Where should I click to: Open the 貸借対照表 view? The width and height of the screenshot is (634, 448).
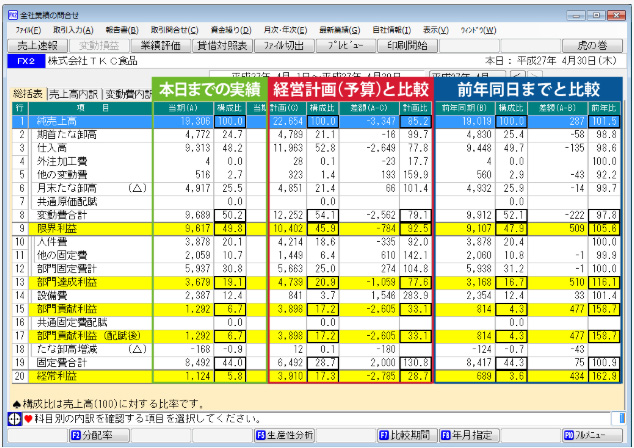point(222,46)
